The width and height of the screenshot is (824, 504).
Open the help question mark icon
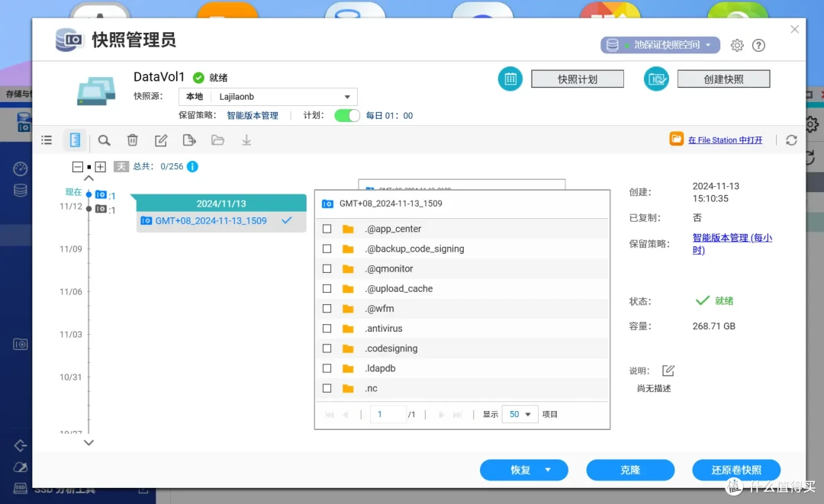coord(758,45)
